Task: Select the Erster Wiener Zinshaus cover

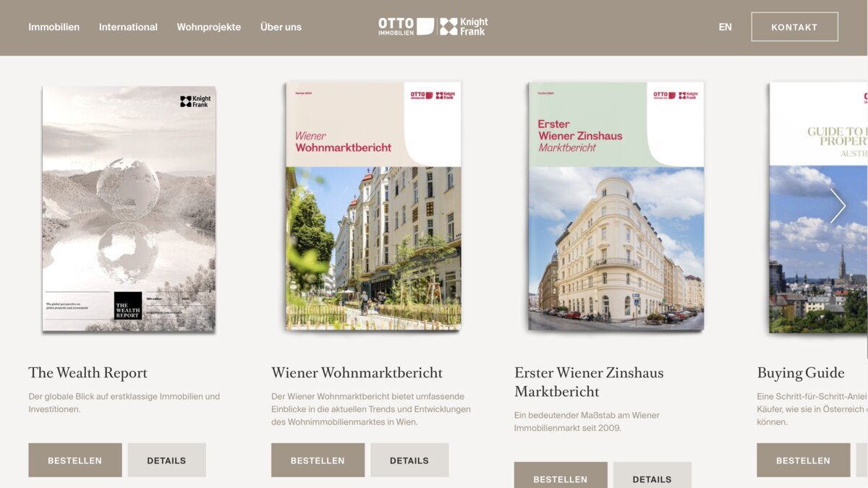Action: 616,206
